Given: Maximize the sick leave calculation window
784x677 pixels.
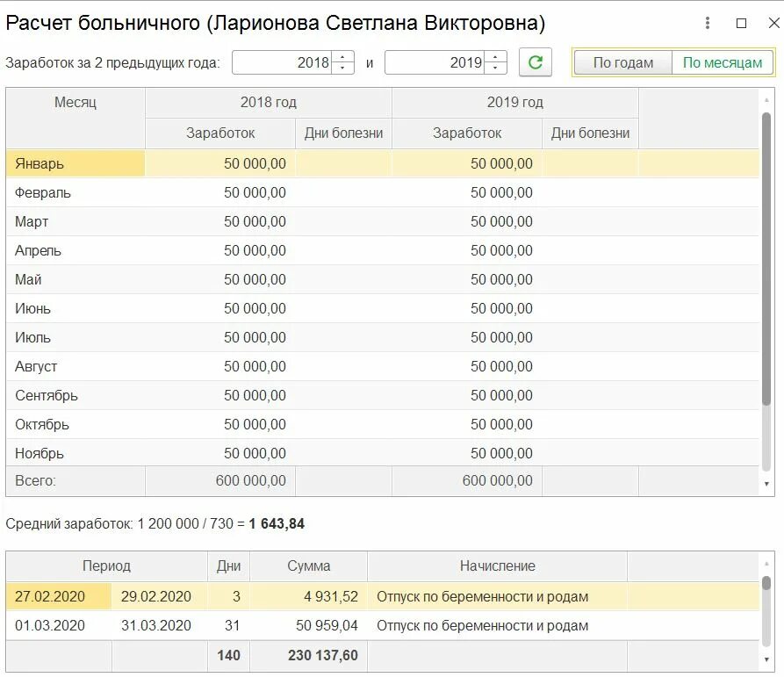Looking at the screenshot, I should click(741, 24).
